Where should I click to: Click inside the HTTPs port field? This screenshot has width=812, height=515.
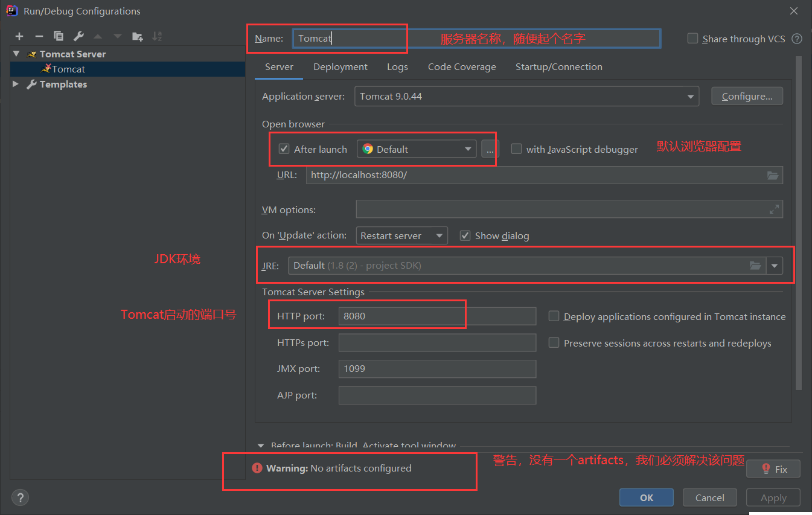tap(437, 342)
